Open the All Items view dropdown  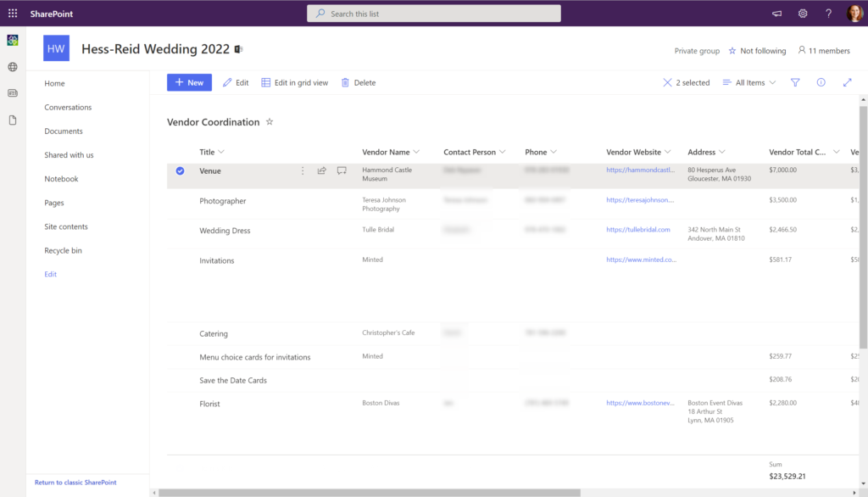749,82
